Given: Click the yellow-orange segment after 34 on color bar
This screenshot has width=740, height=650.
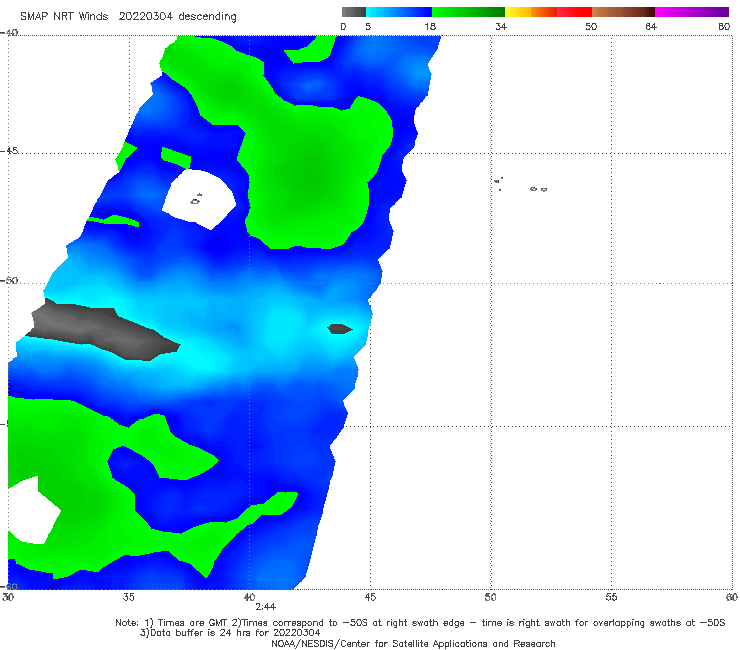Looking at the screenshot, I should click(530, 12).
